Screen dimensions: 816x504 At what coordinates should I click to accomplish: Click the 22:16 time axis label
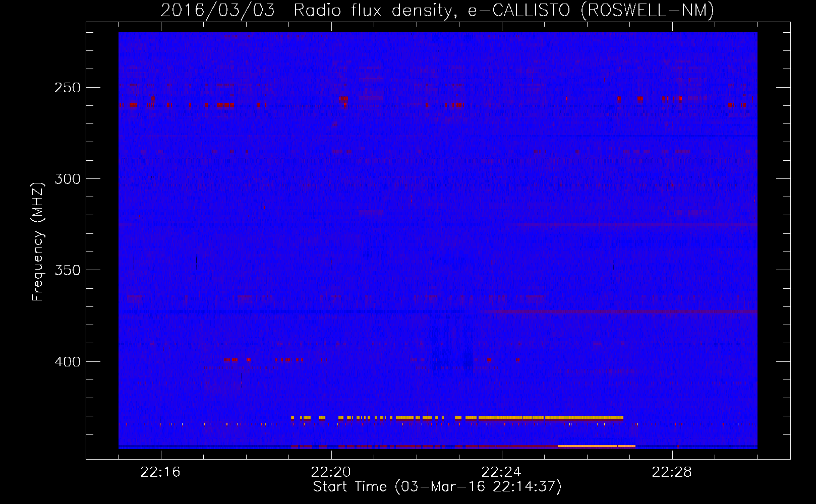coord(160,472)
